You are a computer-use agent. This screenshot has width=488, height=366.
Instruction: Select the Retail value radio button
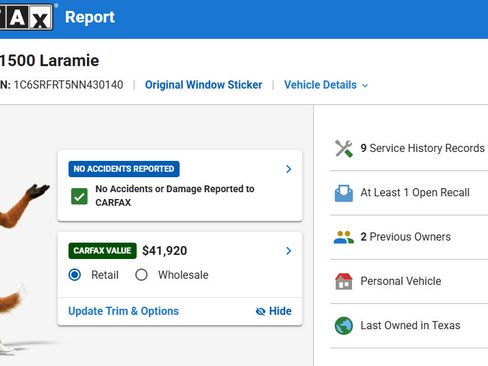click(75, 275)
